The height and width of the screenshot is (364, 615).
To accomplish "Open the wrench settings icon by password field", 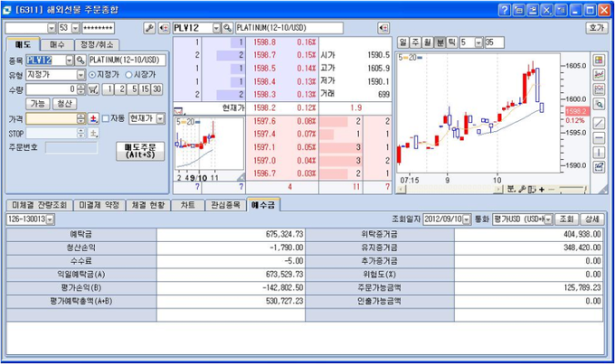I will pyautogui.click(x=149, y=28).
